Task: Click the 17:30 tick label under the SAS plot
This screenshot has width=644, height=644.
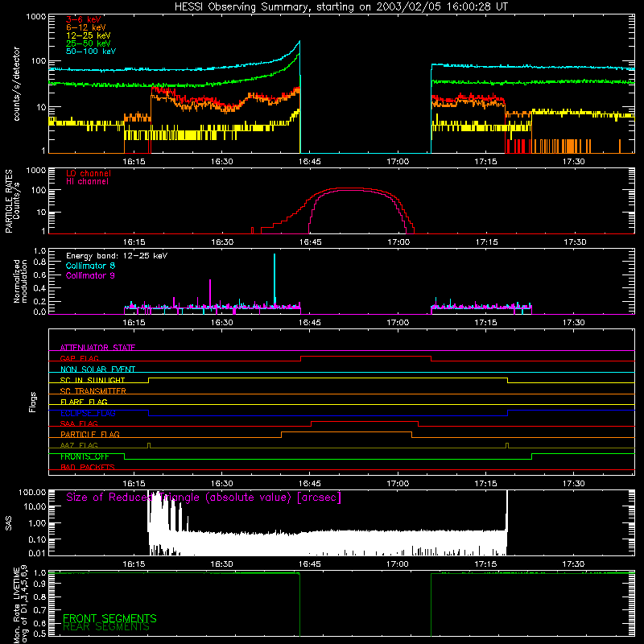Action: pyautogui.click(x=573, y=564)
